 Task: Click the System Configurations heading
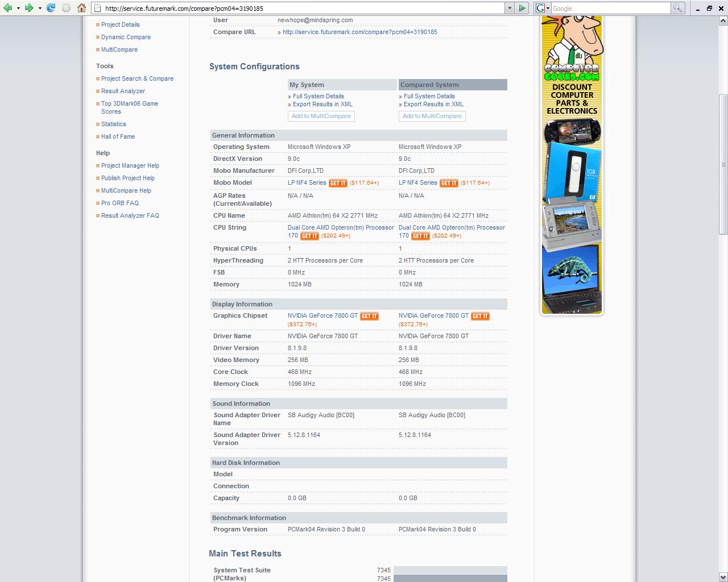pyautogui.click(x=254, y=66)
